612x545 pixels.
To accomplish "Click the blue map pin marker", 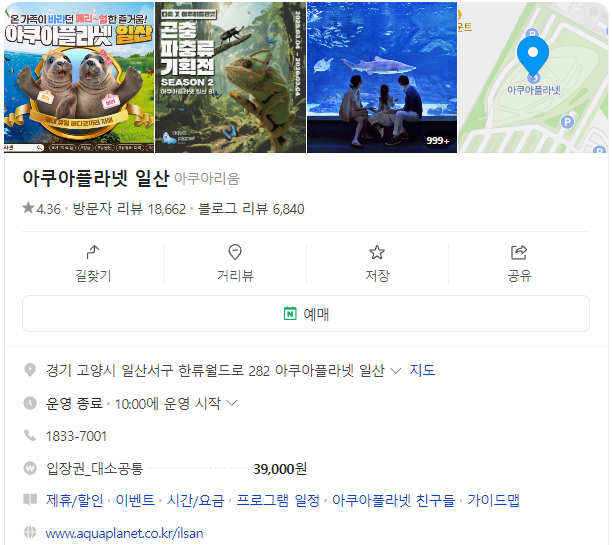I will [x=533, y=57].
